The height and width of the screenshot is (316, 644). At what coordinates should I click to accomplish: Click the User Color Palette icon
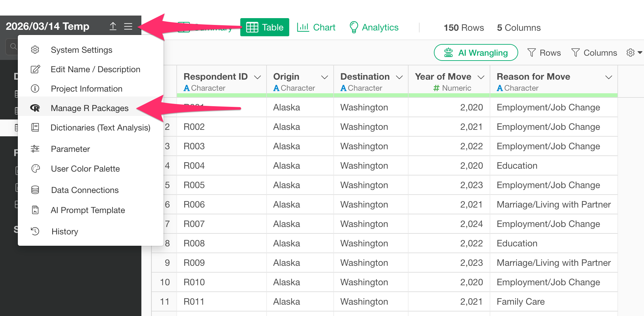click(35, 169)
